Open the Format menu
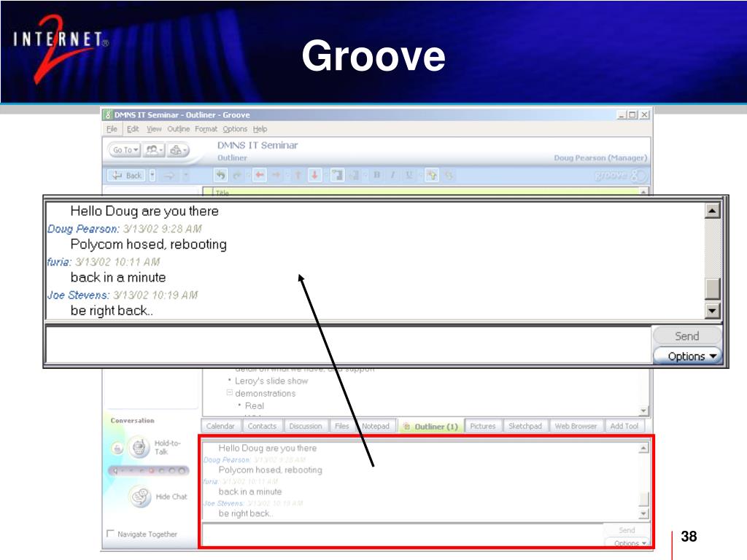747x560 pixels. tap(206, 129)
